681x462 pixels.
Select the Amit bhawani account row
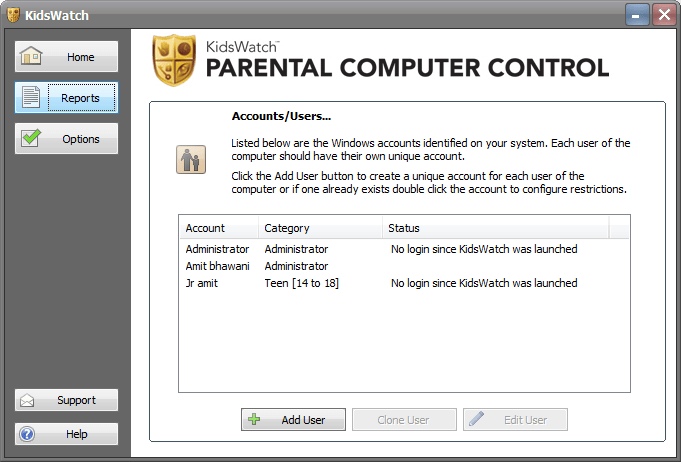point(404,266)
